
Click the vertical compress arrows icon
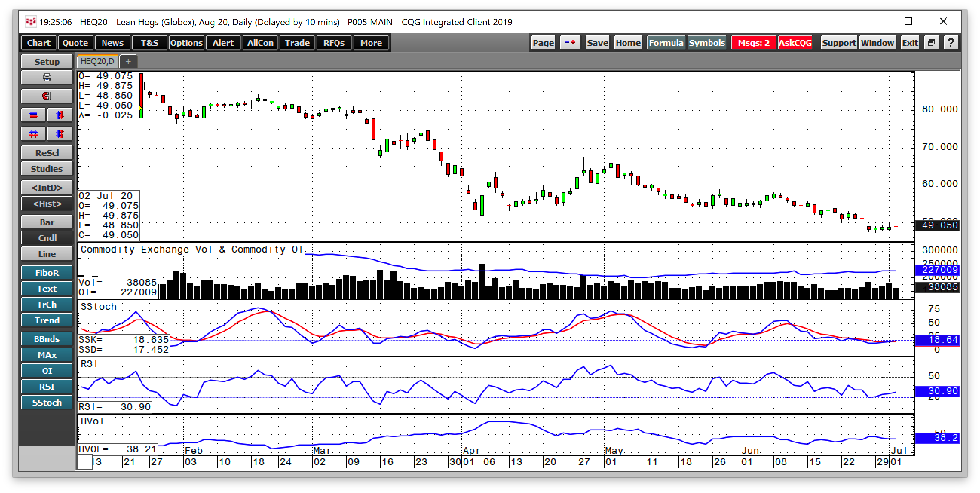click(60, 134)
